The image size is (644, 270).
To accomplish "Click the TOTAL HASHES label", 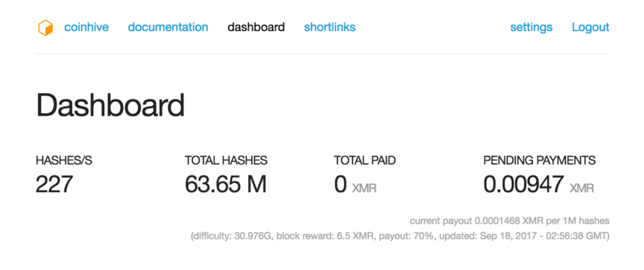I will point(226,161).
